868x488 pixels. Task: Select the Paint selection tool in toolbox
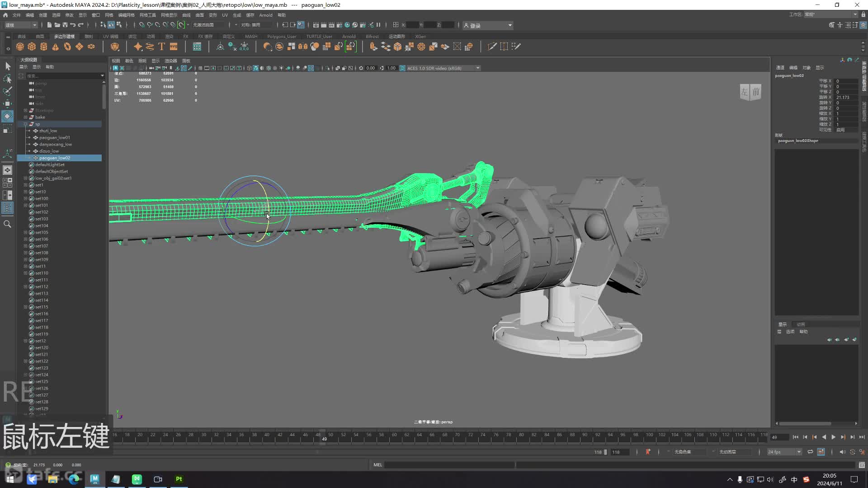[8, 91]
